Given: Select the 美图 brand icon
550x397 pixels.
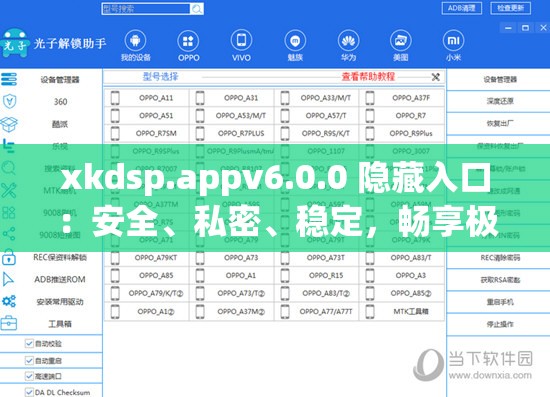Looking at the screenshot, I should (x=401, y=41).
